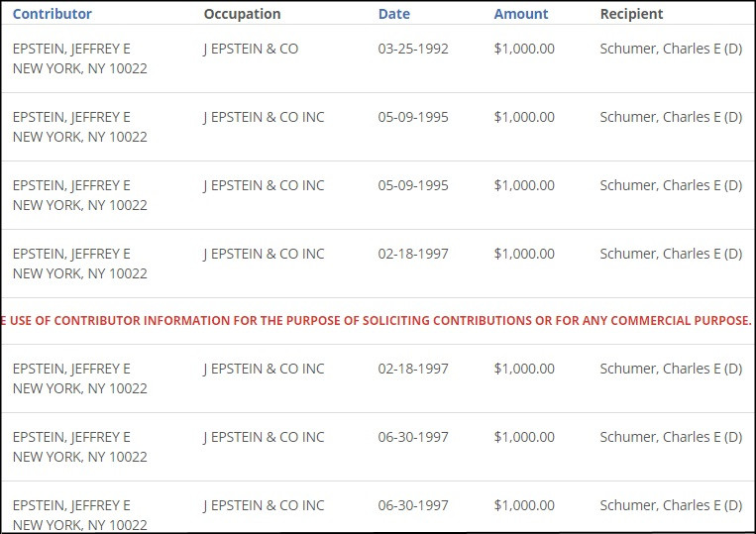
Task: Sort the table by Amount column
Action: [520, 14]
